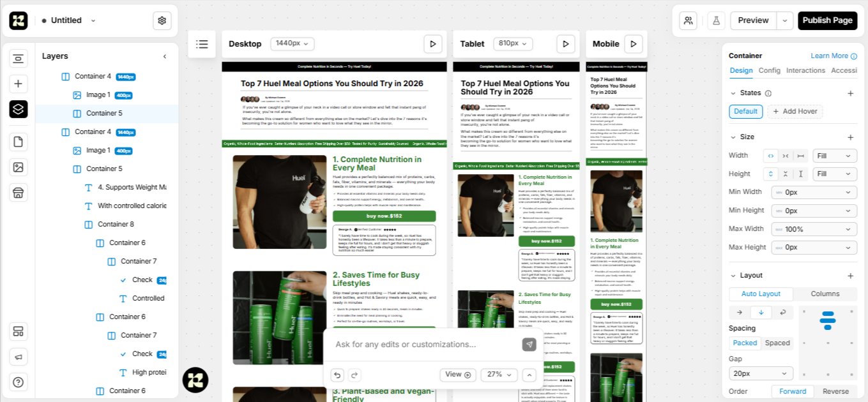Switch to the Design tab
Image resolution: width=868 pixels, height=402 pixels.
tap(741, 71)
